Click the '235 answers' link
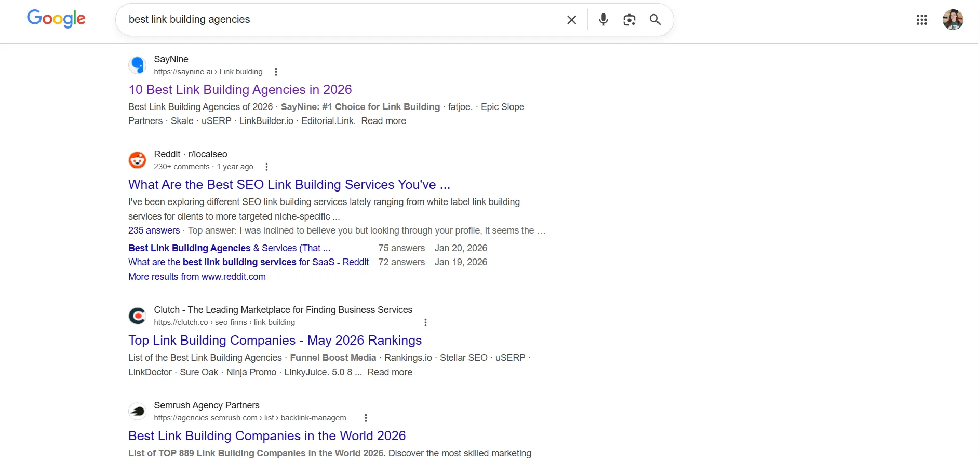Screen dimensions: 980x463 coord(154,230)
